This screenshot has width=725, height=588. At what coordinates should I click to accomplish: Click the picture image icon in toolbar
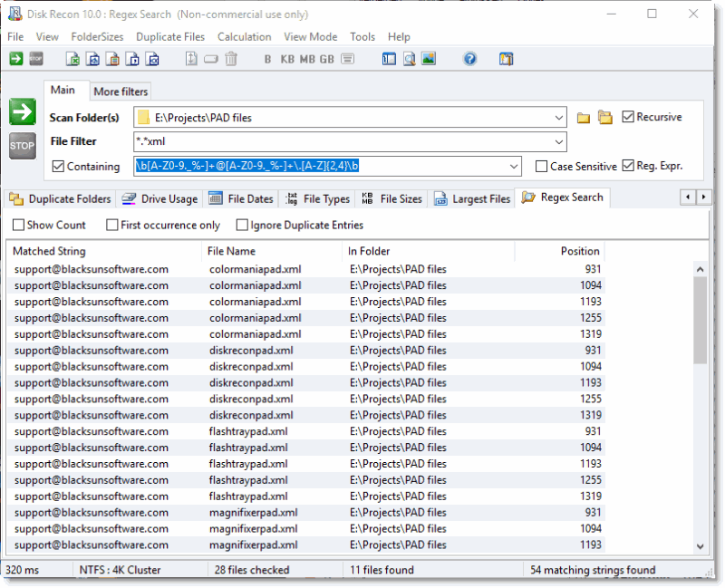[429, 59]
